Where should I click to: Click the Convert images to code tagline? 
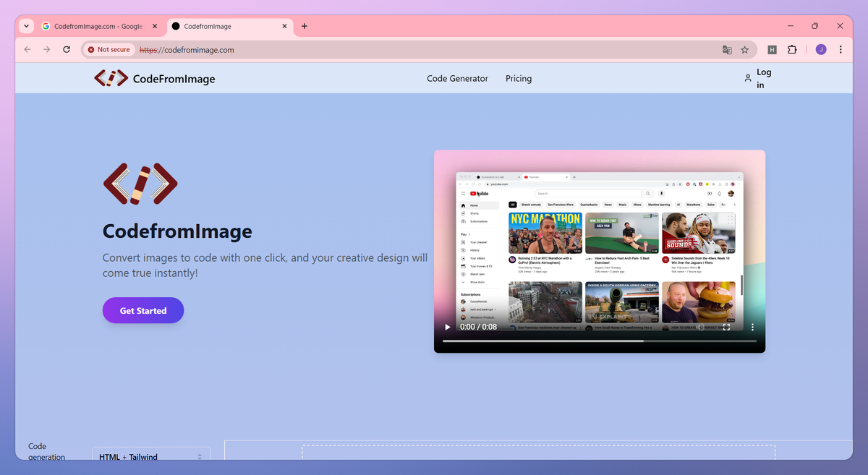coord(265,265)
